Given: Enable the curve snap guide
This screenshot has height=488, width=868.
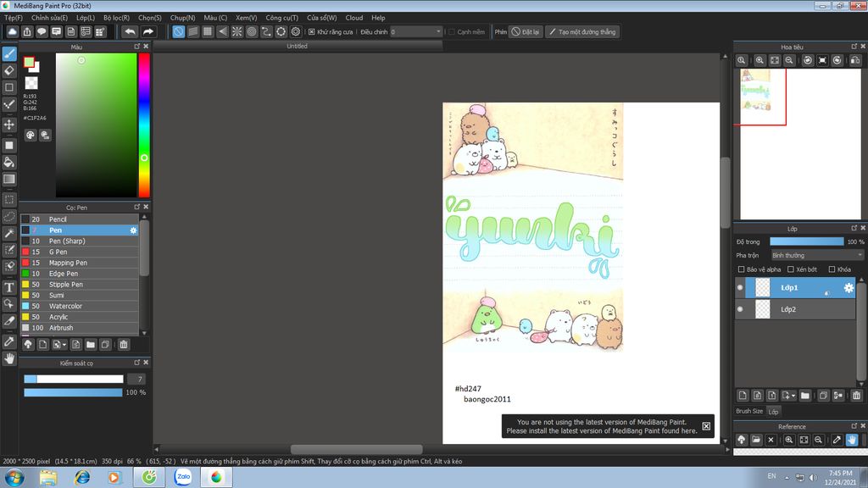Looking at the screenshot, I should click(266, 31).
